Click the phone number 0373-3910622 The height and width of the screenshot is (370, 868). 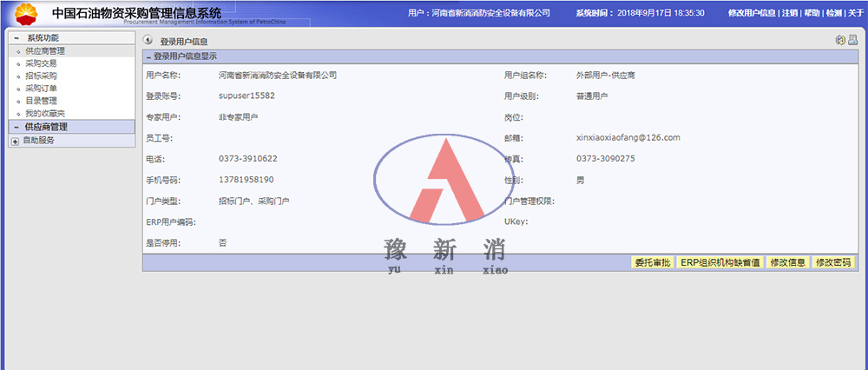248,159
